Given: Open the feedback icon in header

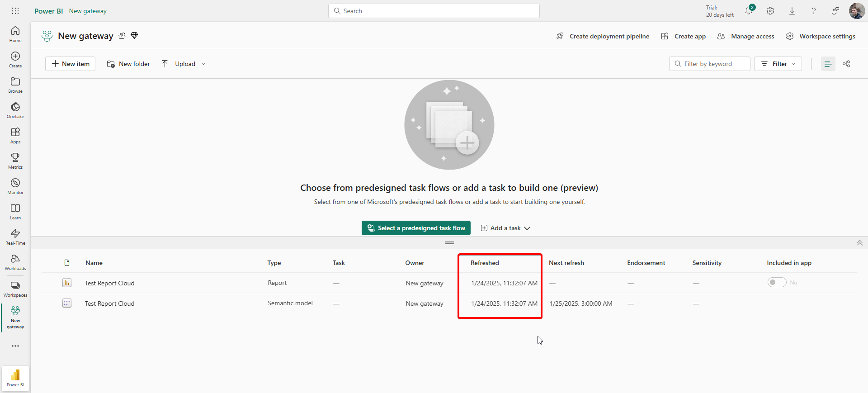Looking at the screenshot, I should pyautogui.click(x=835, y=11).
